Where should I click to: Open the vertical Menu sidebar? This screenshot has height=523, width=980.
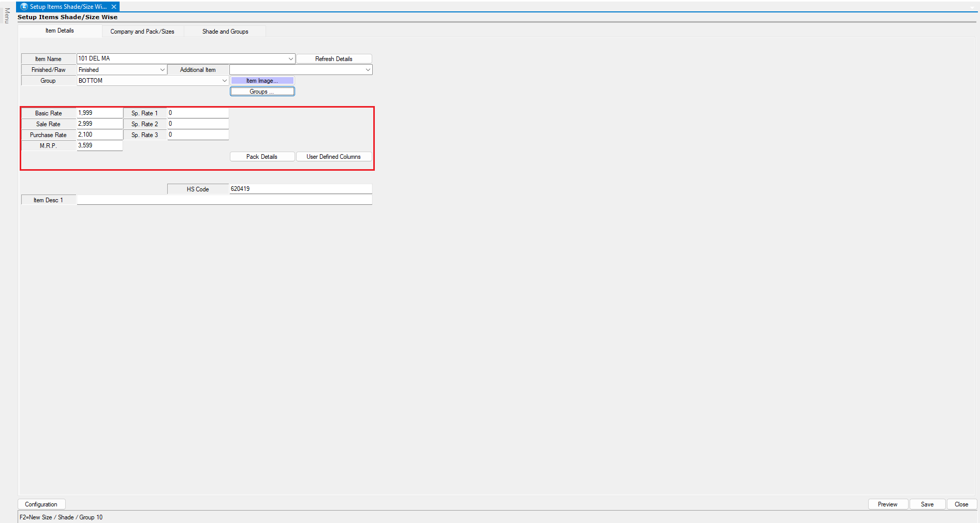pos(7,16)
